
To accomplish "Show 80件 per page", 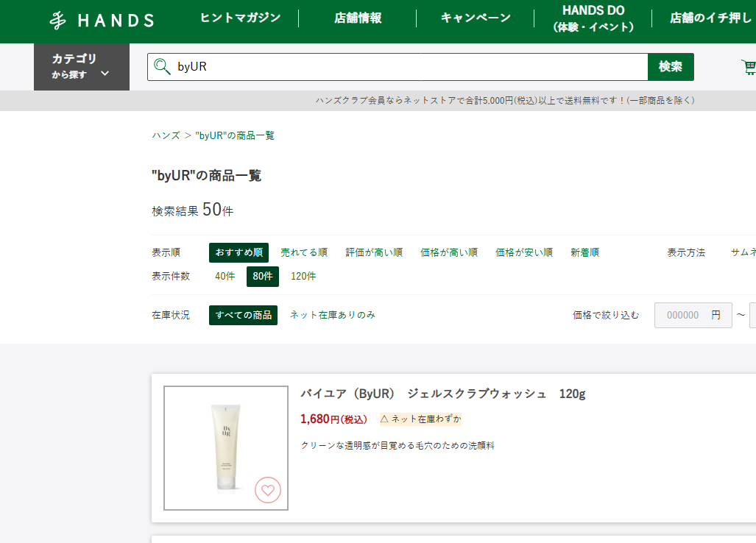I will pyautogui.click(x=263, y=276).
